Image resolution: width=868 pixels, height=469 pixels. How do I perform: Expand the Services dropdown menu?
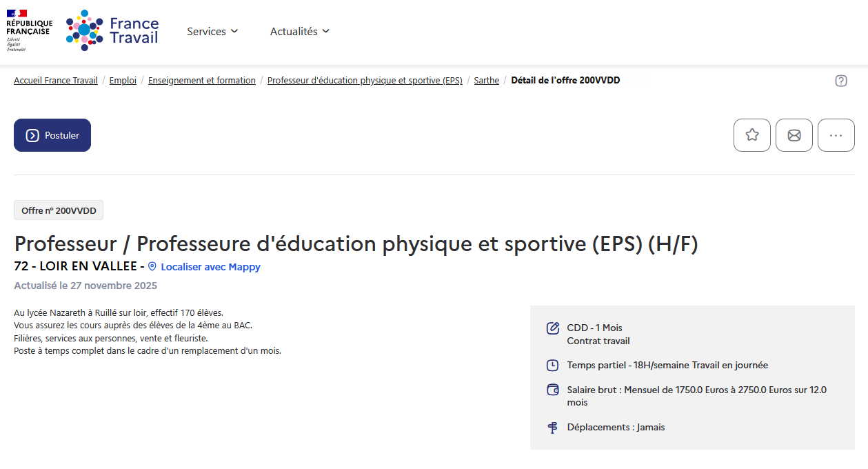click(212, 32)
